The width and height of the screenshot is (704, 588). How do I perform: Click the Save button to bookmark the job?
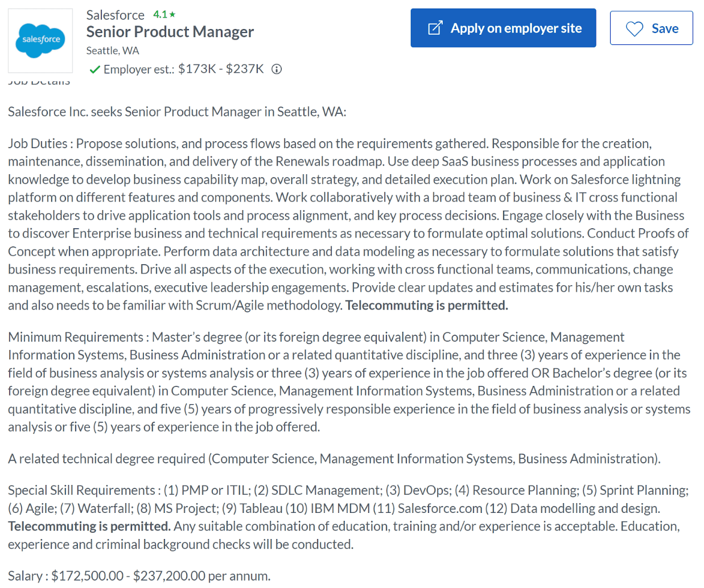coord(651,27)
